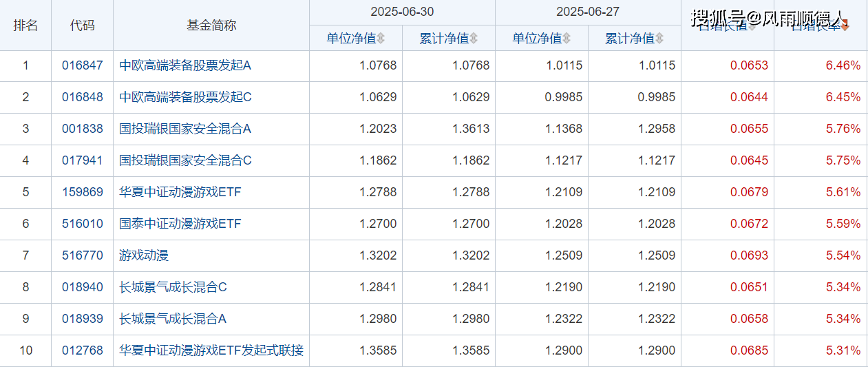Viewport: 868px width, 367px height.
Task: Open fund code 016848
Action: click(82, 98)
